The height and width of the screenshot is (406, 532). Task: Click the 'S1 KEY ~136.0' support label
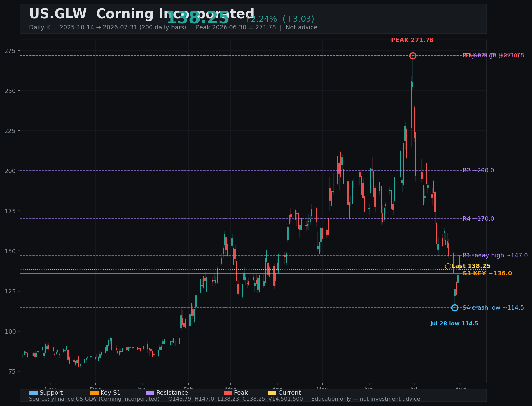[487, 274]
